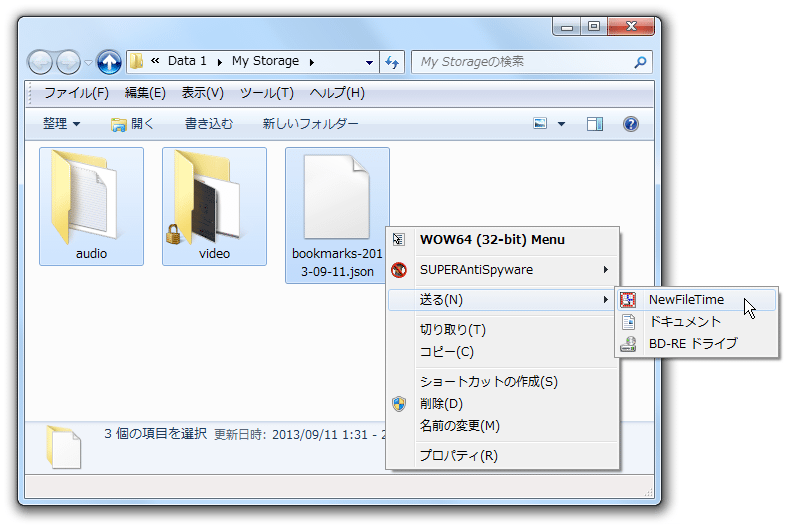This screenshot has width=788, height=529.
Task: Select the locked video folder
Action: pos(215,206)
